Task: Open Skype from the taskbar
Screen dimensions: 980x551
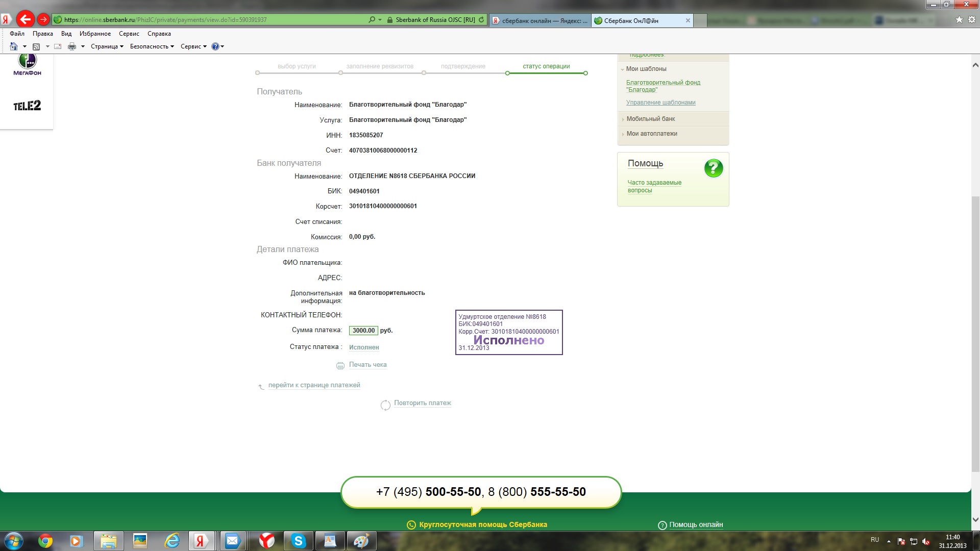Action: pyautogui.click(x=299, y=541)
